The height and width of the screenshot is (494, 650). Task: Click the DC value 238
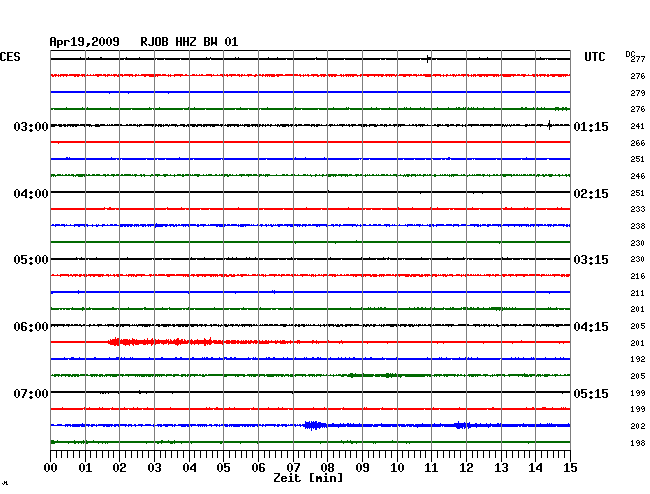click(x=638, y=226)
